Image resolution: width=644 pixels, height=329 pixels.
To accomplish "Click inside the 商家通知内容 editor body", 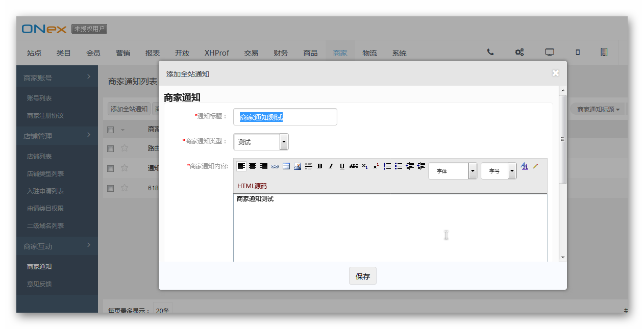I will pos(390,228).
